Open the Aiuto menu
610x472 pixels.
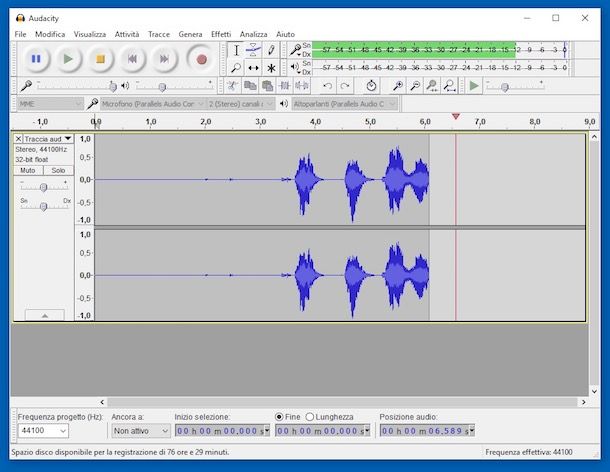(x=286, y=34)
